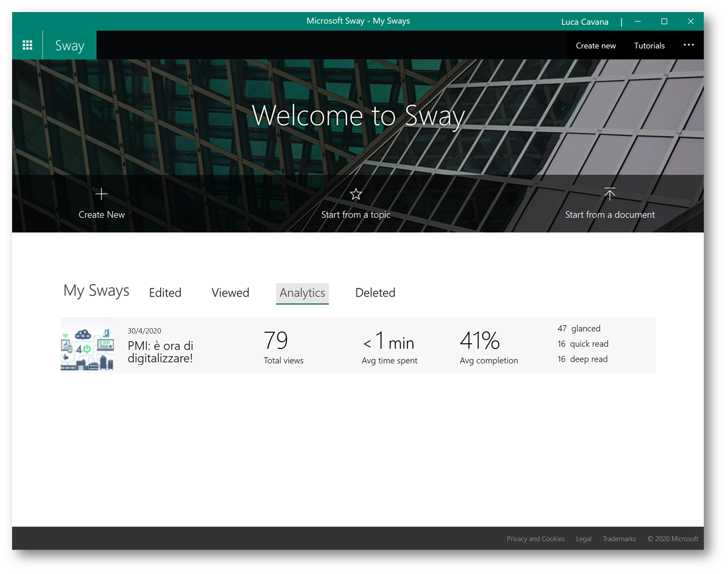Open Tutorials from top bar
Image resolution: width=728 pixels, height=574 pixels.
tap(649, 46)
